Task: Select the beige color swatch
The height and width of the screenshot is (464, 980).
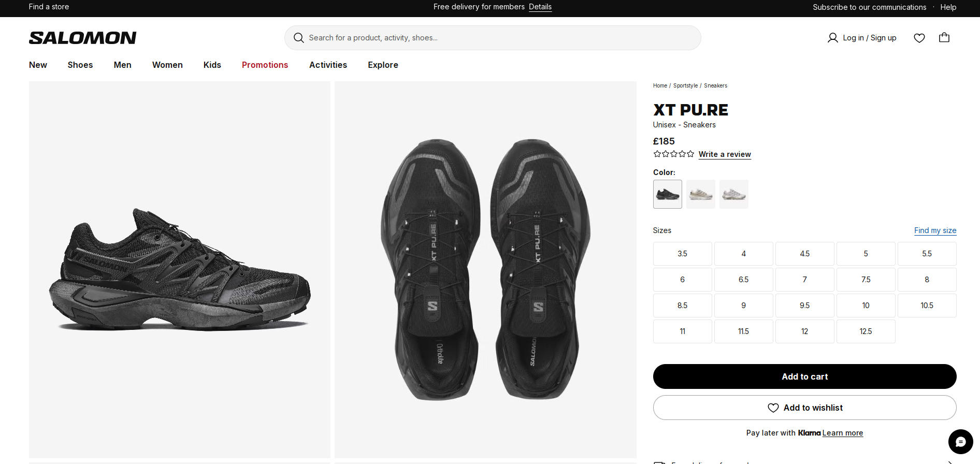Action: [x=700, y=194]
